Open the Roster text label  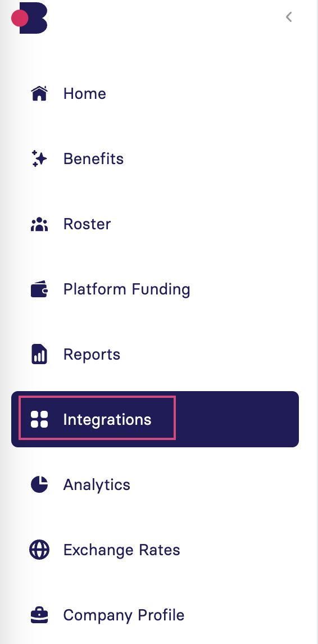(x=87, y=224)
